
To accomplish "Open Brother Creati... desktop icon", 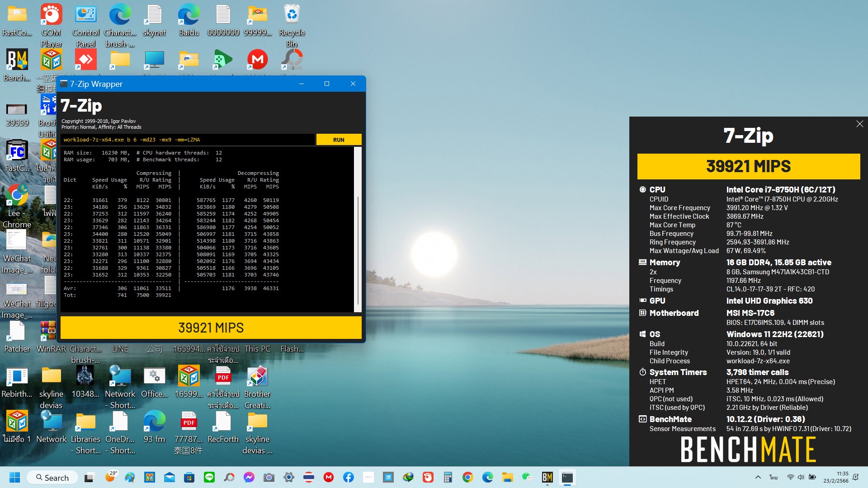I will click(x=257, y=387).
